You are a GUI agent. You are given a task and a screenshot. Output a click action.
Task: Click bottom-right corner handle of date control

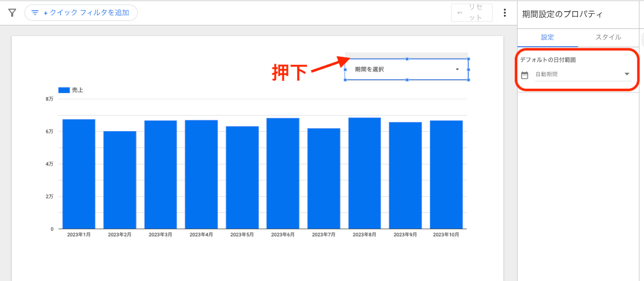(x=468, y=80)
